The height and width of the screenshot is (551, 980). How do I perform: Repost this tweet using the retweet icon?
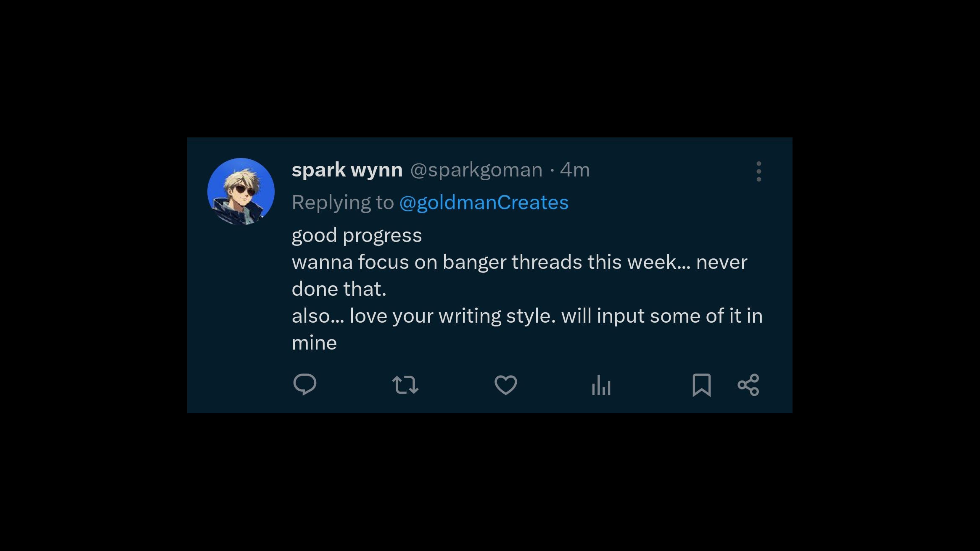(x=405, y=385)
